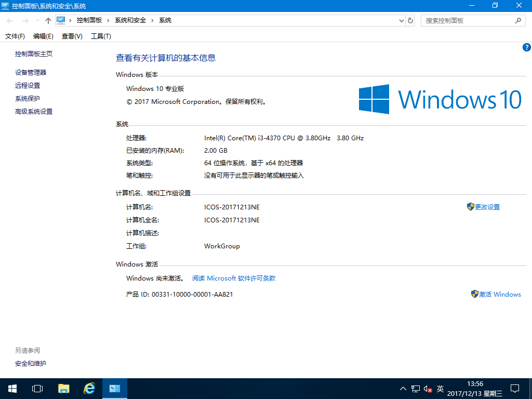Image resolution: width=532 pixels, height=399 pixels.
Task: Expand chevron after the computer icon
Action: point(70,20)
